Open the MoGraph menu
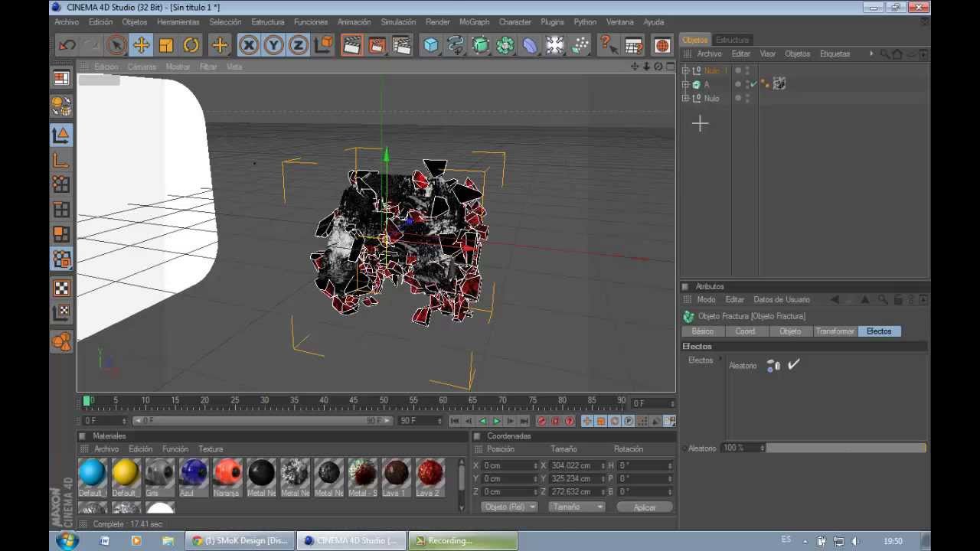Viewport: 980px width, 551px height. (474, 22)
